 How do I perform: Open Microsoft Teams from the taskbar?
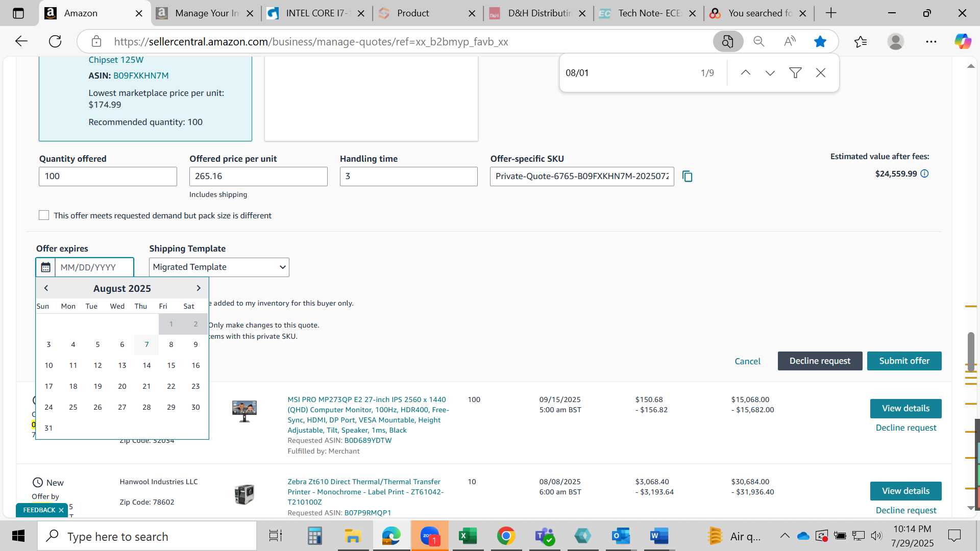click(544, 536)
